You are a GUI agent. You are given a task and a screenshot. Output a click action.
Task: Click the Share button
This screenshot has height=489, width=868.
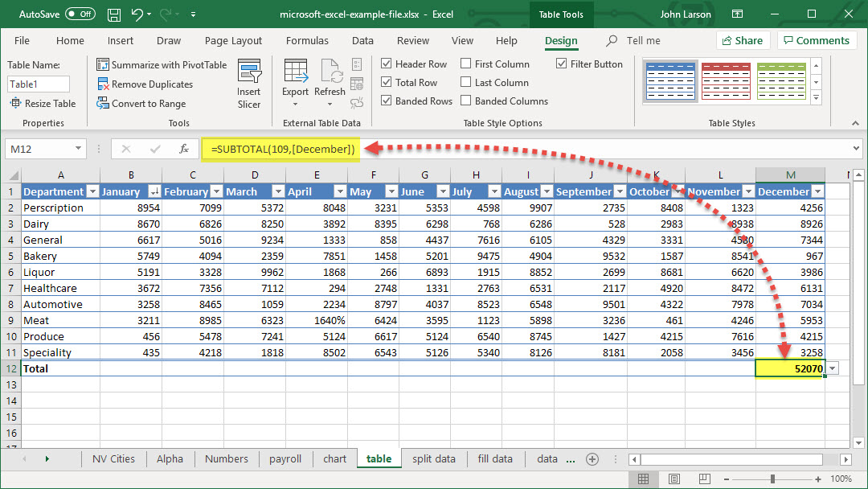[743, 41]
